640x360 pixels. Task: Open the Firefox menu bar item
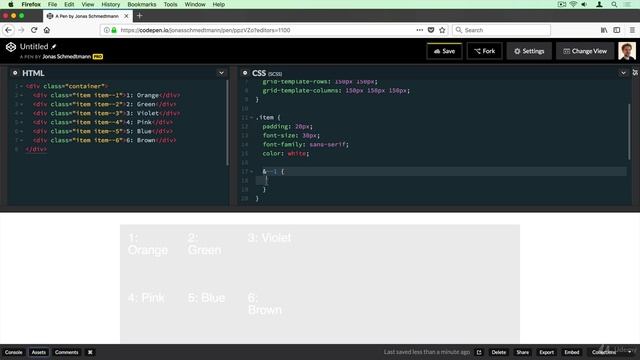click(31, 4)
